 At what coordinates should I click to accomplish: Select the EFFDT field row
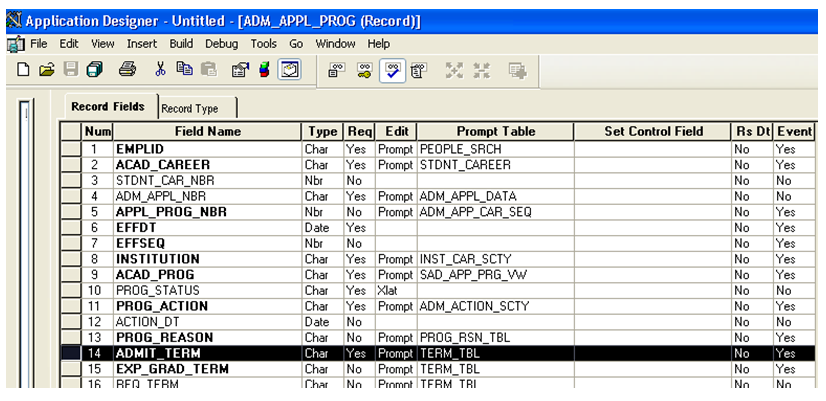point(439,228)
